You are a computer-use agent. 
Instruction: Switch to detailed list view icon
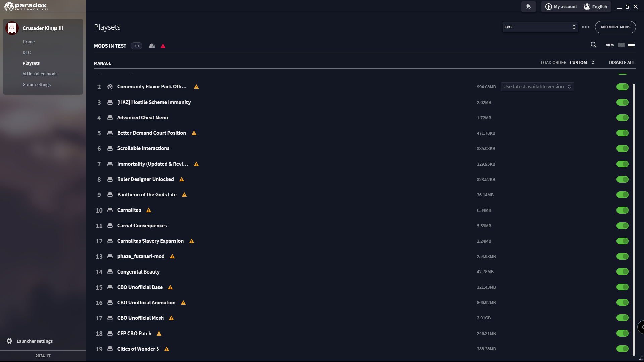[621, 45]
